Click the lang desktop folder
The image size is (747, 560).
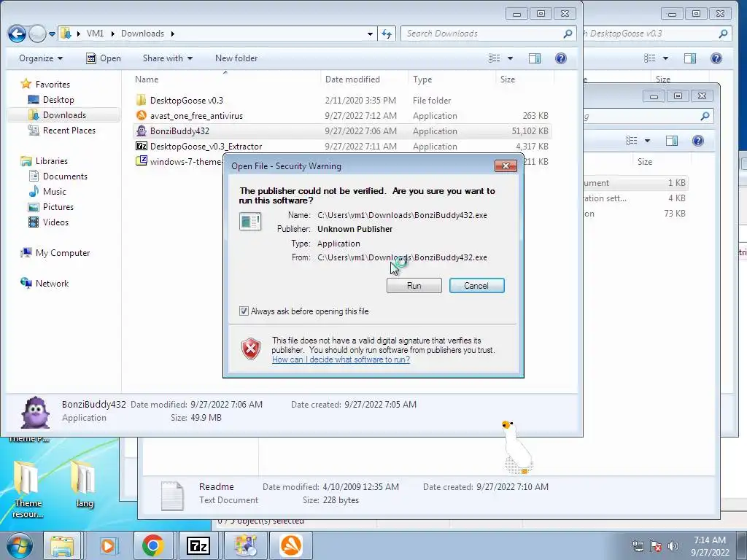click(x=84, y=483)
